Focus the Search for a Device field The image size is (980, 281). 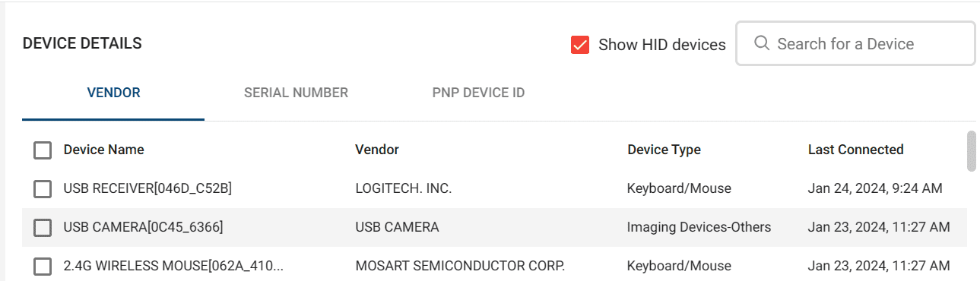click(x=855, y=43)
